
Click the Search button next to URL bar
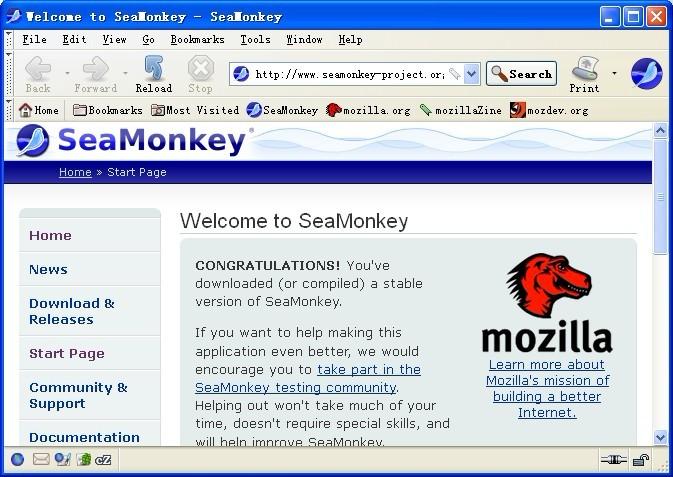[521, 74]
